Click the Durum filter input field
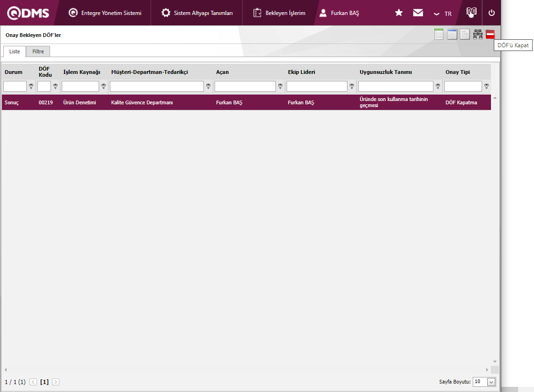Screen dimensions: 534x392 pos(15,86)
